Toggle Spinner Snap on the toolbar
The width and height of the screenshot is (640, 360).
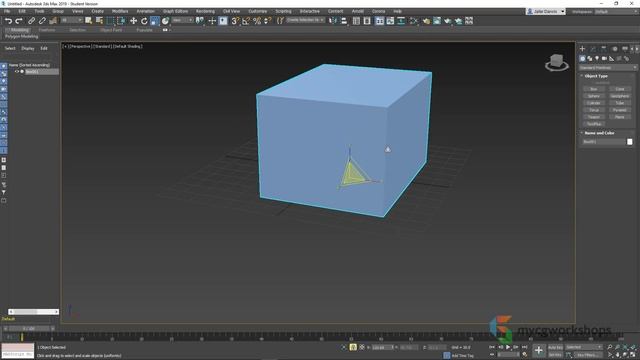pyautogui.click(x=267, y=21)
